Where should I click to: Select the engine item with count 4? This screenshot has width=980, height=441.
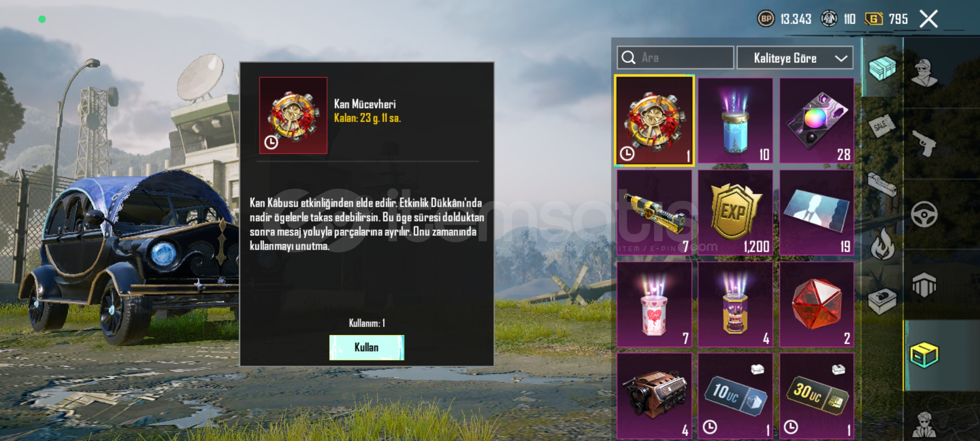tap(654, 396)
